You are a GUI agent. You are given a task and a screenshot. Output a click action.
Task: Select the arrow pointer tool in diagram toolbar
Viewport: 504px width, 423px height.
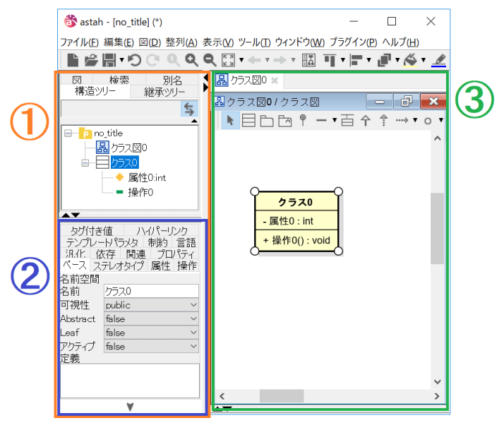click(231, 121)
